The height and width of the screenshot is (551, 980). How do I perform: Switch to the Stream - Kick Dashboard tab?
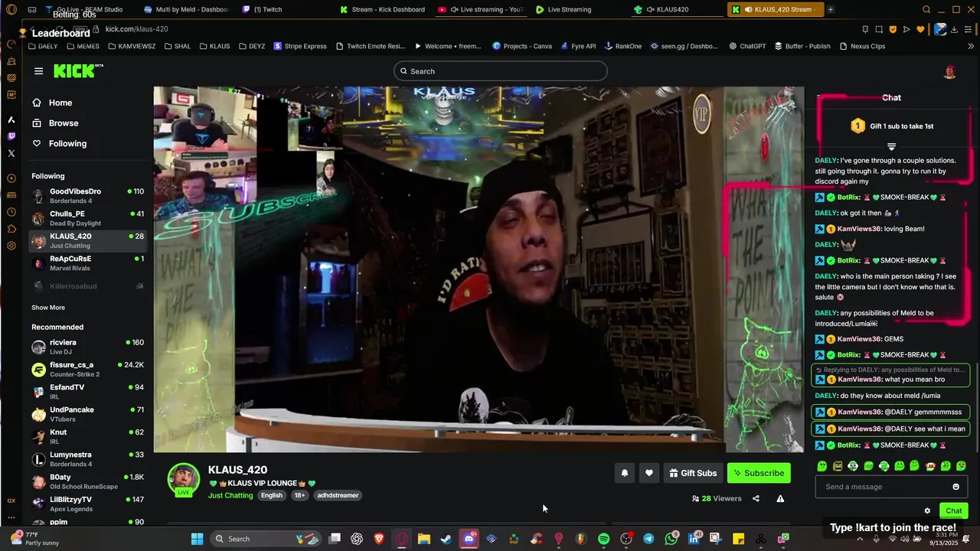(383, 9)
